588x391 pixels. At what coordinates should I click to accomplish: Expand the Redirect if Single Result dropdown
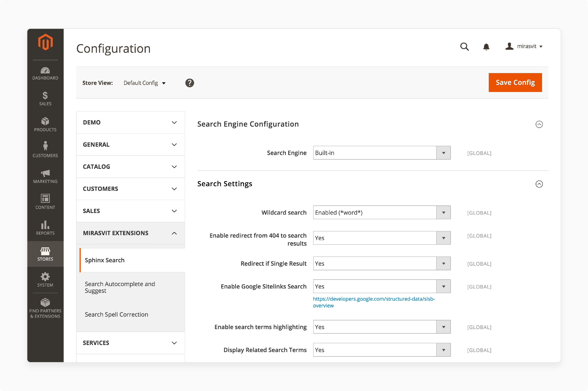coord(444,263)
